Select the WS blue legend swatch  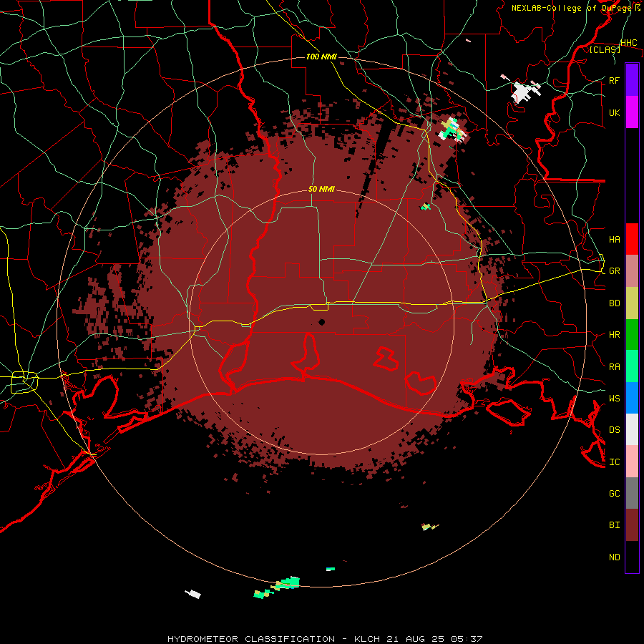(x=632, y=398)
